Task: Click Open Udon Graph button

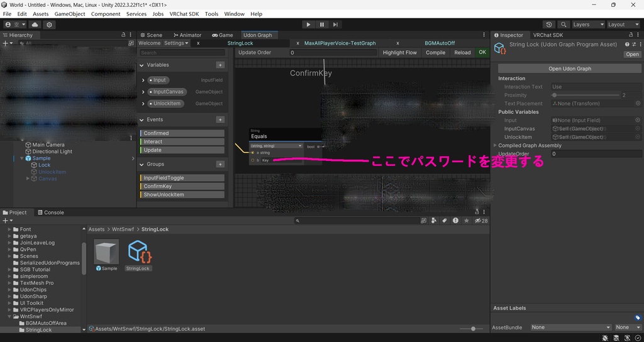Action: click(x=570, y=69)
